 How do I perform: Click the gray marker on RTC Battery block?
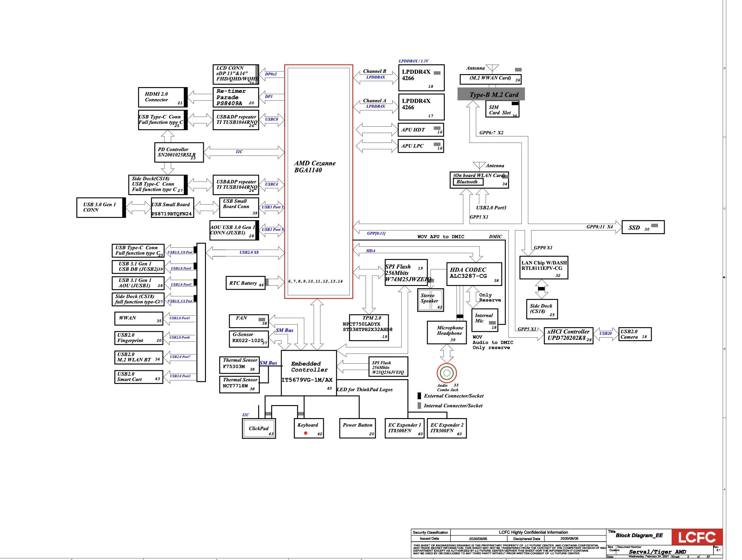tap(267, 282)
